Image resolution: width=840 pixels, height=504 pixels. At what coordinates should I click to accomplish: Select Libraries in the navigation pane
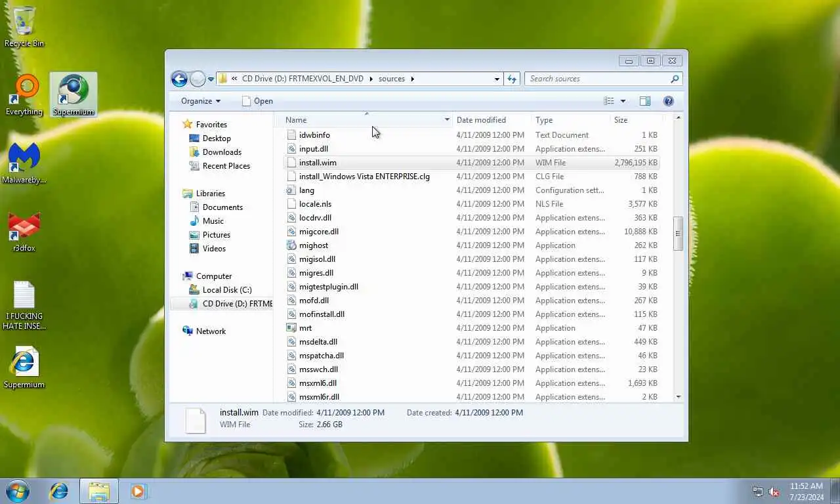coord(204,194)
